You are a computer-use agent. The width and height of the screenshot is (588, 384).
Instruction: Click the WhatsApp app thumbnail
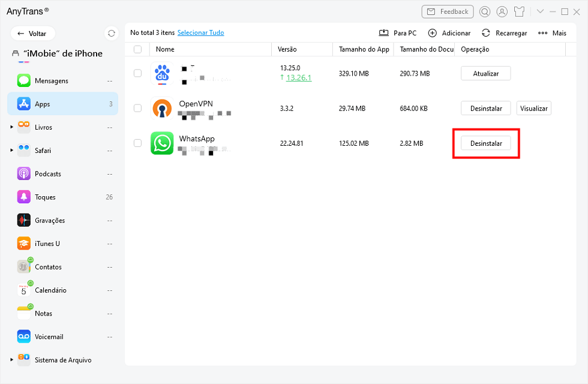tap(162, 143)
